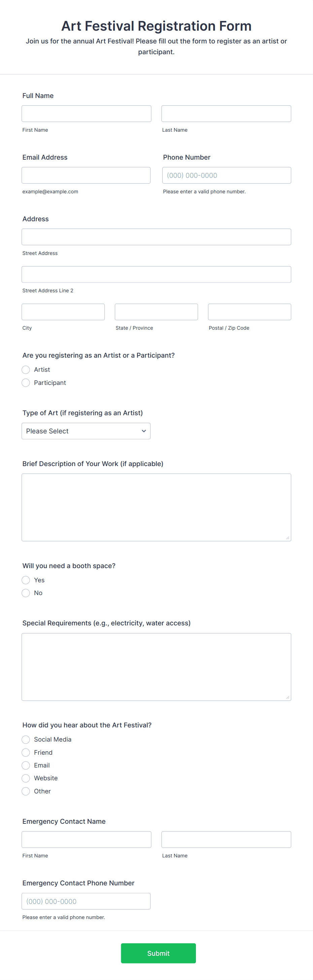This screenshot has width=313, height=980.
Task: Click the First Name field
Action: 86,113
